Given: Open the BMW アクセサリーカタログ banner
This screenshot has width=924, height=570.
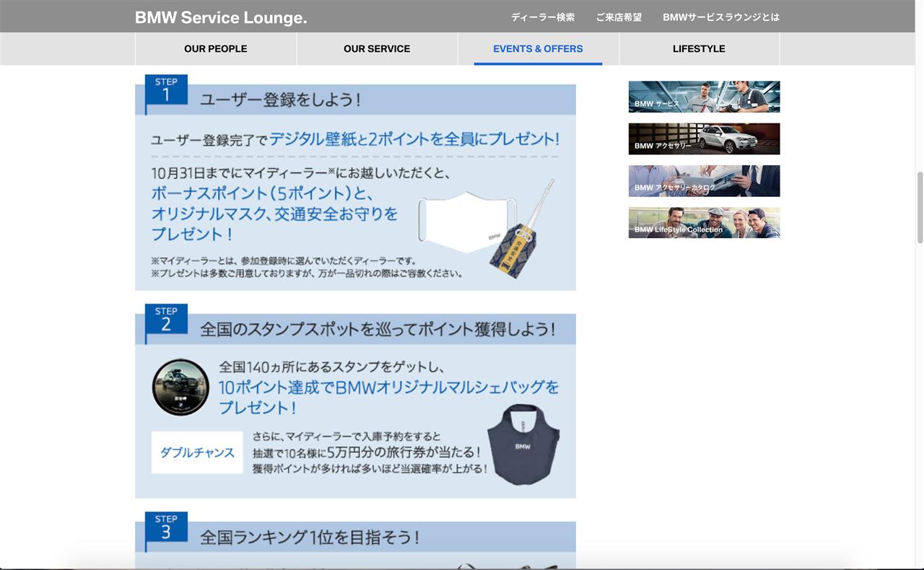Looking at the screenshot, I should (704, 181).
